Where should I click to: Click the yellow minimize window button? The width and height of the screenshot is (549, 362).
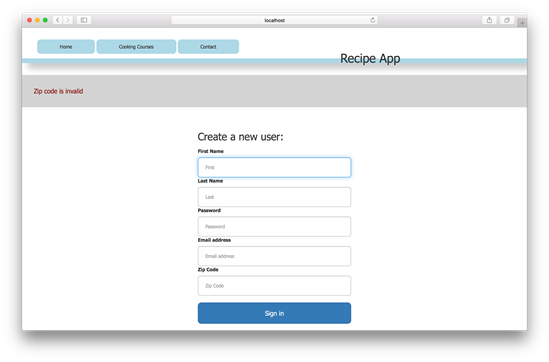click(x=37, y=20)
